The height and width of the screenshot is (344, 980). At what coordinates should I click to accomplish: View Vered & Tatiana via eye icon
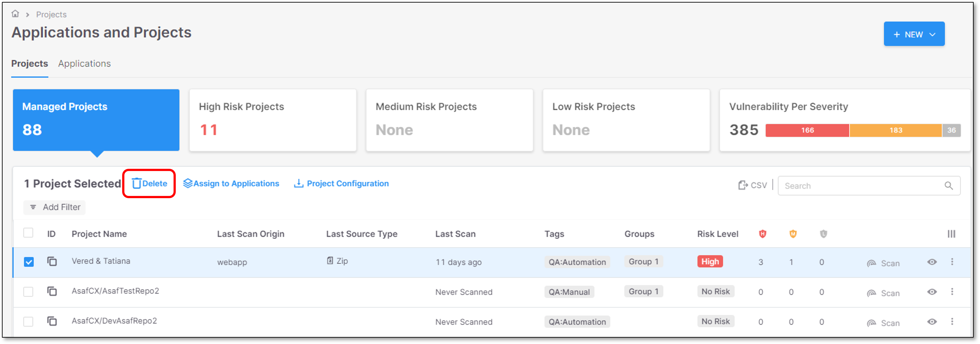pos(932,262)
